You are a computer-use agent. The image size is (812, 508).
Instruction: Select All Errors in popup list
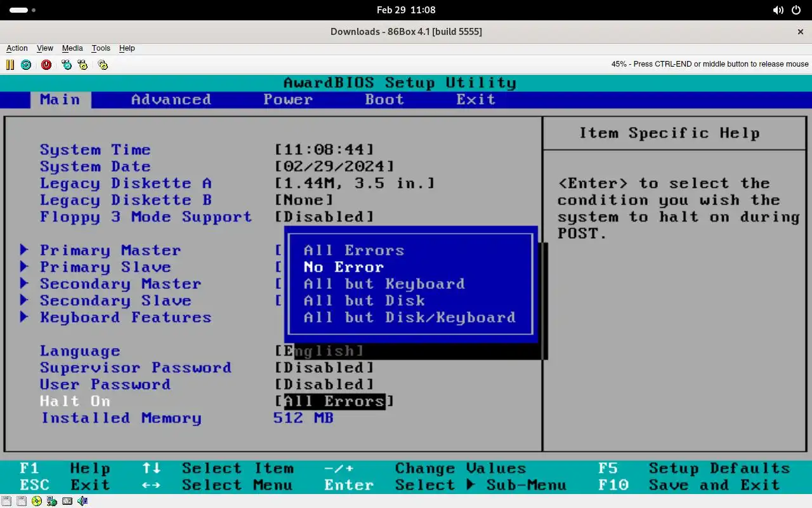point(354,250)
